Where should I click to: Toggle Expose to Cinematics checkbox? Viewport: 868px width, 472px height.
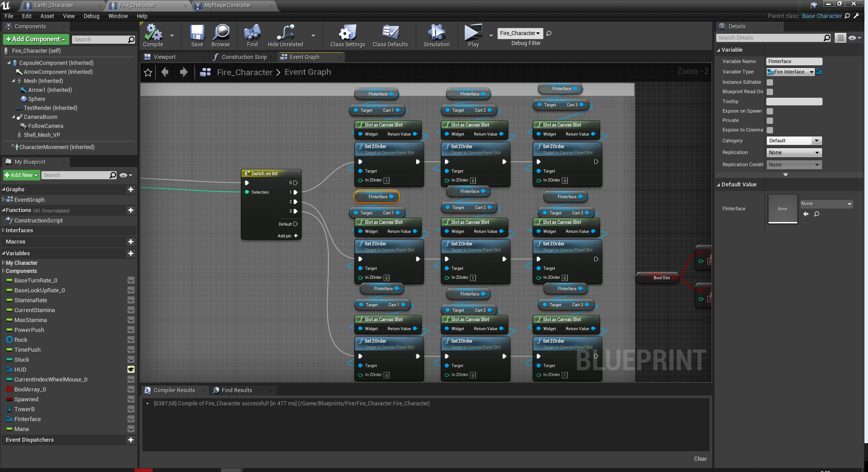tap(770, 130)
